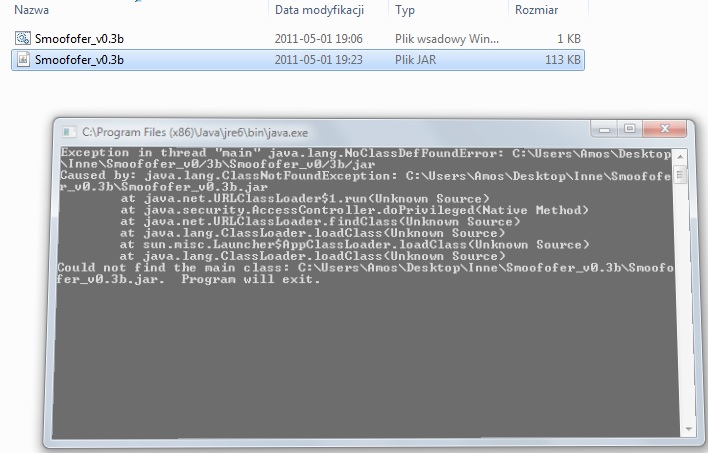This screenshot has height=453, width=708.
Task: Sort by the Rozmiar column header
Action: [x=536, y=10]
